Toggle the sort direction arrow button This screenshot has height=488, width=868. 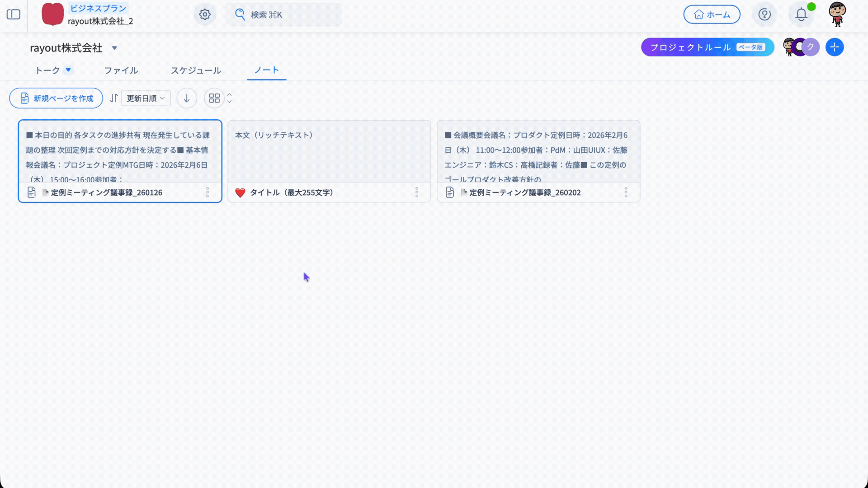pyautogui.click(x=187, y=98)
